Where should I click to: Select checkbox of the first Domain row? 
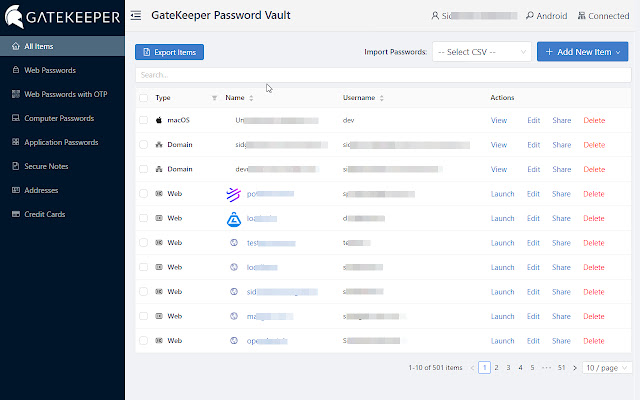click(x=144, y=145)
